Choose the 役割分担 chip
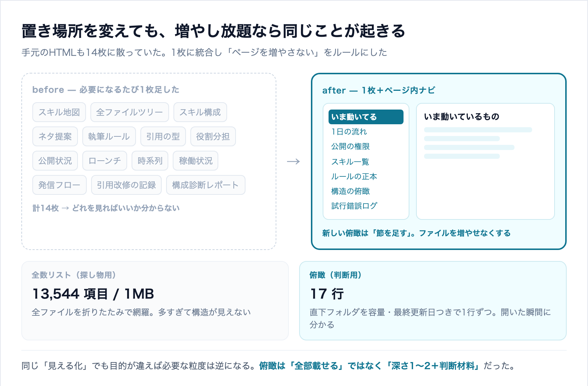Screen dimensions: 588x386 [x=213, y=136]
